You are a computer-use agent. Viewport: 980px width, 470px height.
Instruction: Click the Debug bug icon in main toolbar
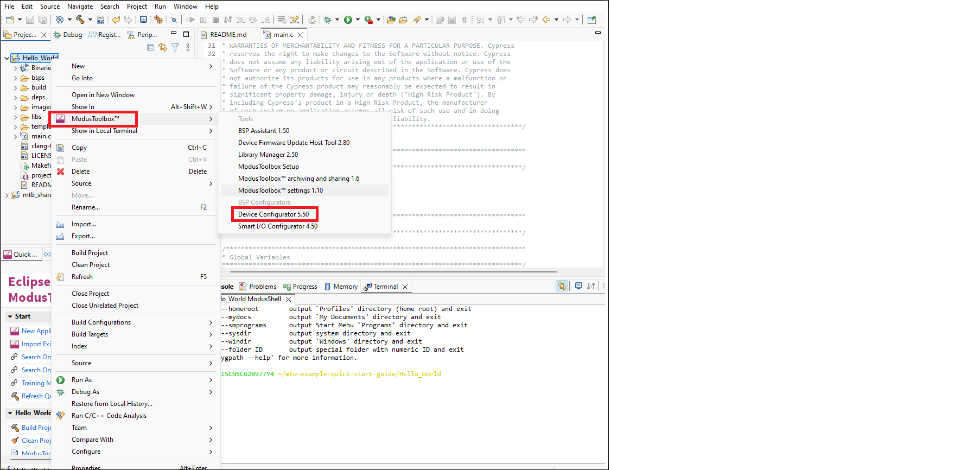pyautogui.click(x=327, y=20)
